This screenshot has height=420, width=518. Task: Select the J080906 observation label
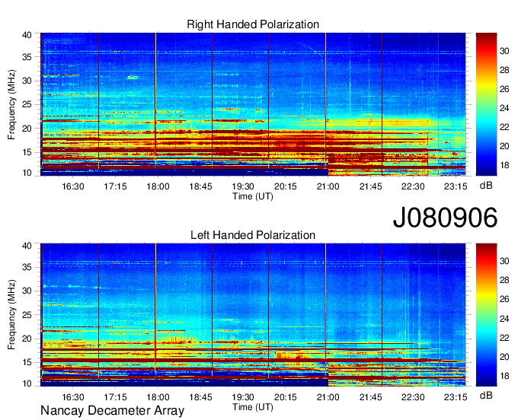(445, 217)
